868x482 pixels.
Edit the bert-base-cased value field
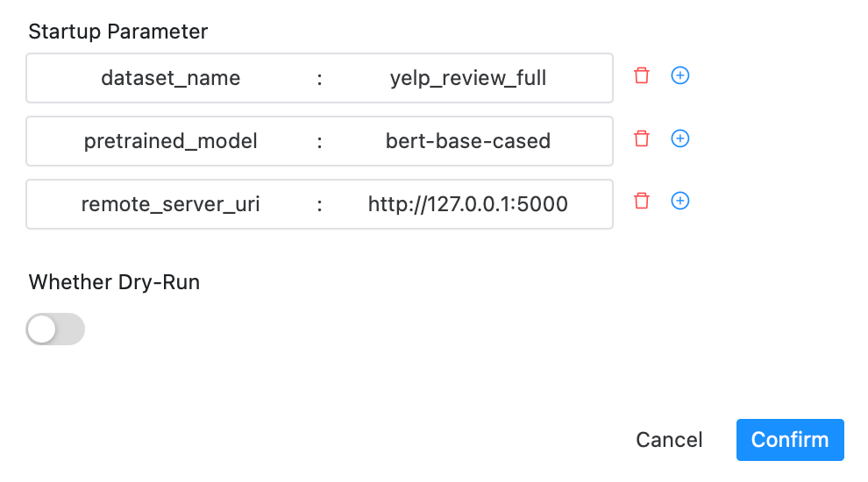468,141
